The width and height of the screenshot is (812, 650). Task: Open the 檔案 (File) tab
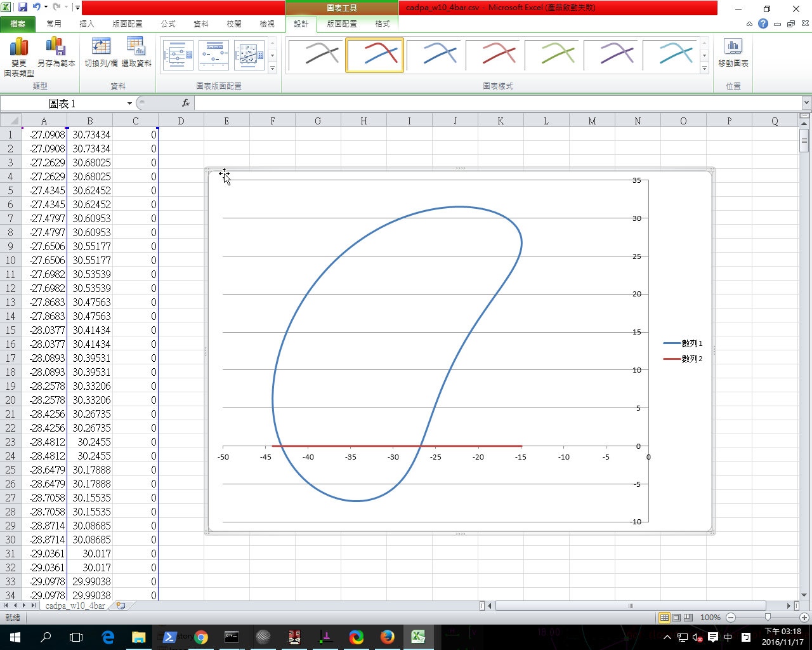(18, 23)
